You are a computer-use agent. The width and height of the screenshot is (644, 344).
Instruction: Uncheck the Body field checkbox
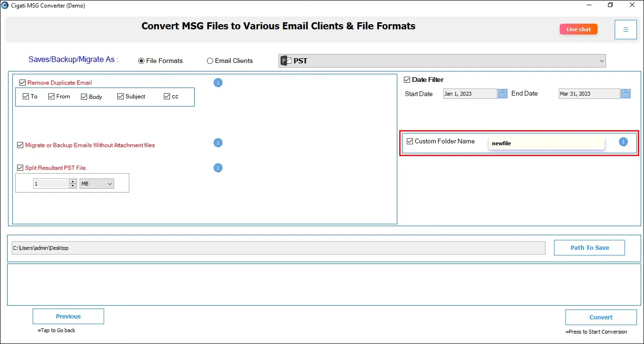pos(84,97)
